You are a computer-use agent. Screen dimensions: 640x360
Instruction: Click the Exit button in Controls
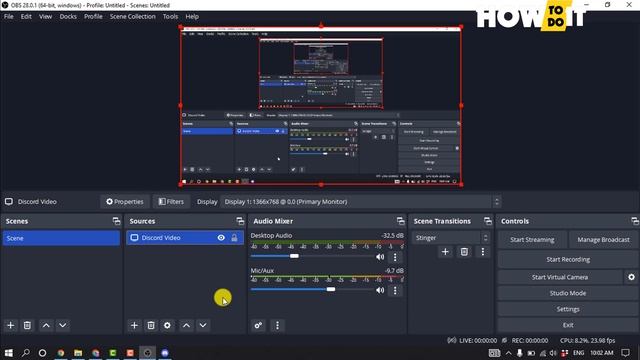[568, 325]
